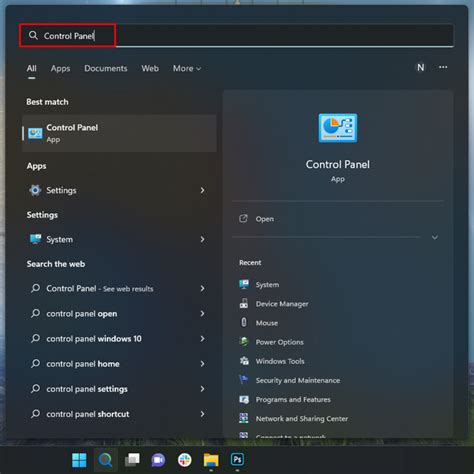Click the Programs and Features icon
This screenshot has width=474, height=474.
click(x=244, y=399)
